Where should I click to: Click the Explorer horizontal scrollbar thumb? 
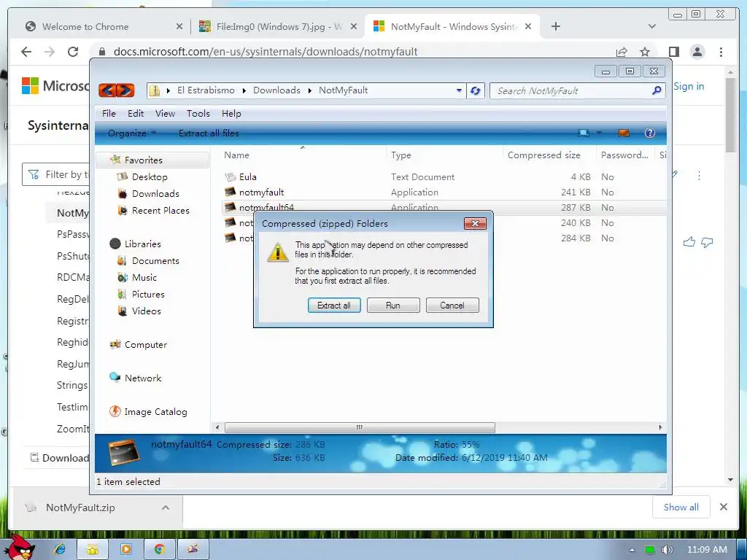pyautogui.click(x=360, y=427)
